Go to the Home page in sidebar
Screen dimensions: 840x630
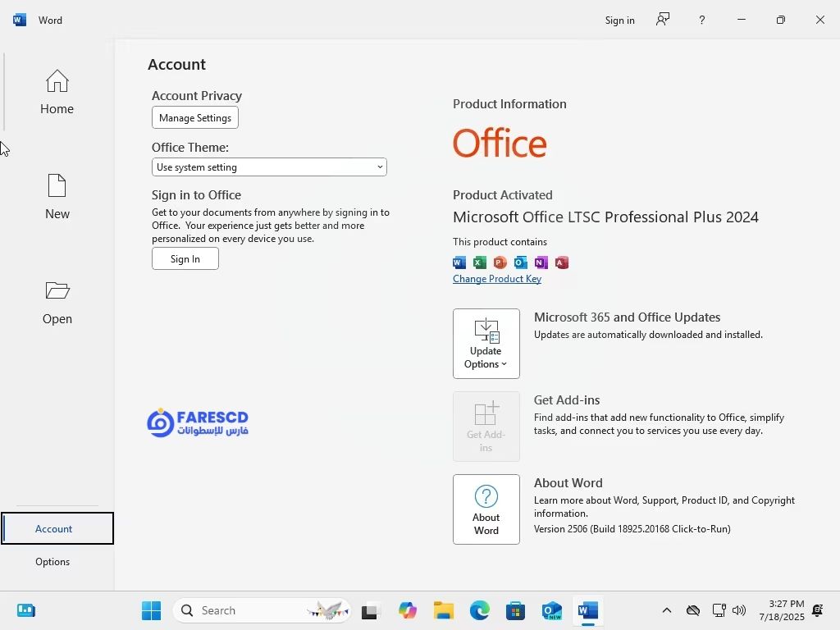coord(57,92)
